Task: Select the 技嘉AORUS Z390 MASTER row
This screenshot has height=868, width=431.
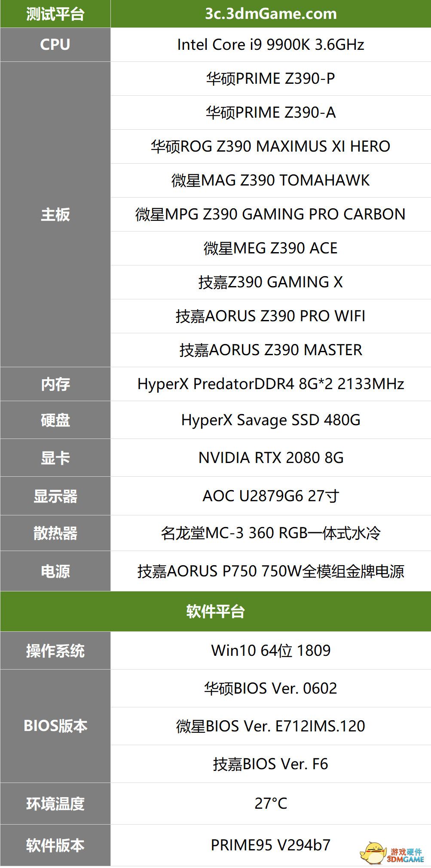Action: tap(271, 350)
